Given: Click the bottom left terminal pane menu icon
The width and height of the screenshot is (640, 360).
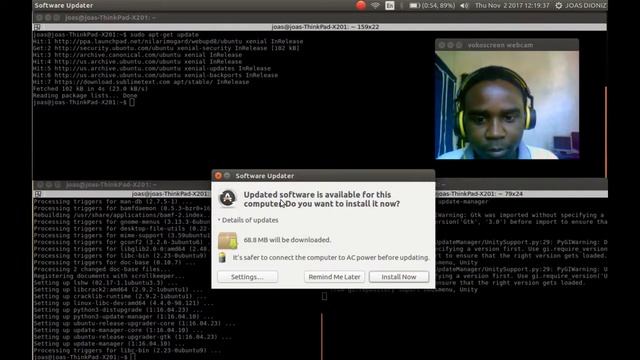Looking at the screenshot, I should tap(38, 194).
